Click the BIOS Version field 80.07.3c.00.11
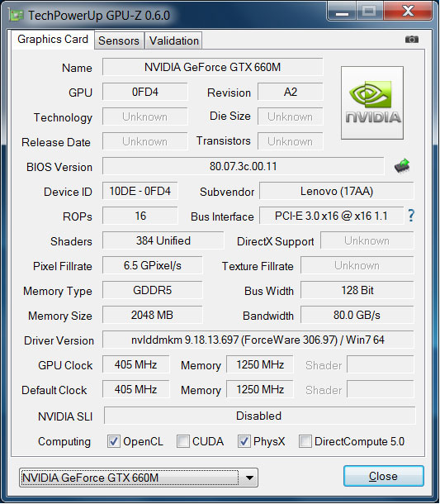Image resolution: width=440 pixels, height=504 pixels. click(244, 166)
